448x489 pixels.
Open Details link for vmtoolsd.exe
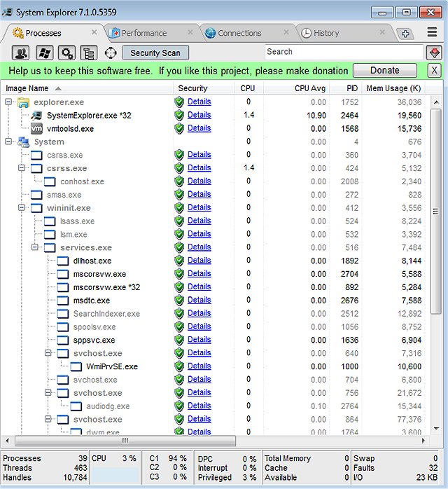tap(199, 128)
